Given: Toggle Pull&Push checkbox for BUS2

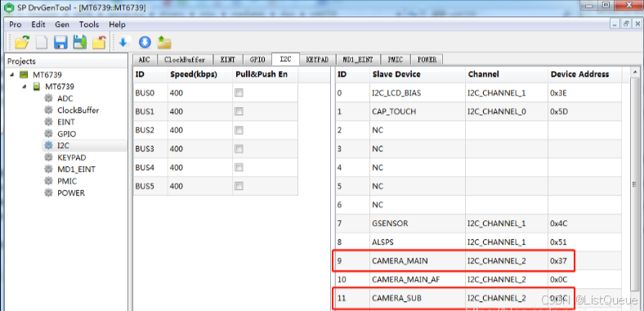Looking at the screenshot, I should (239, 130).
